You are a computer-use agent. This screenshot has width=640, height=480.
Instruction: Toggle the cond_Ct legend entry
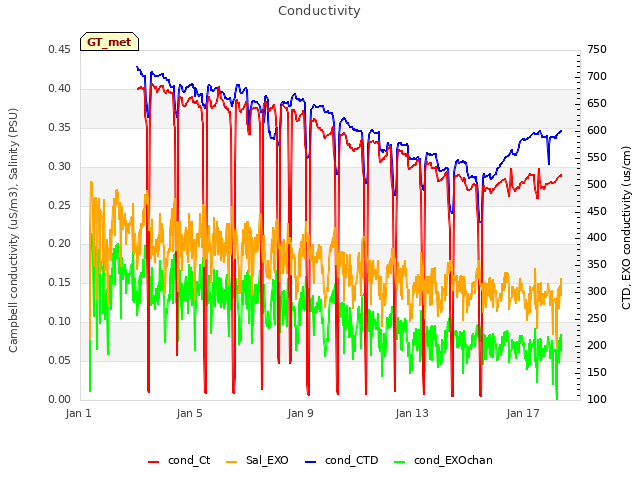point(179,460)
